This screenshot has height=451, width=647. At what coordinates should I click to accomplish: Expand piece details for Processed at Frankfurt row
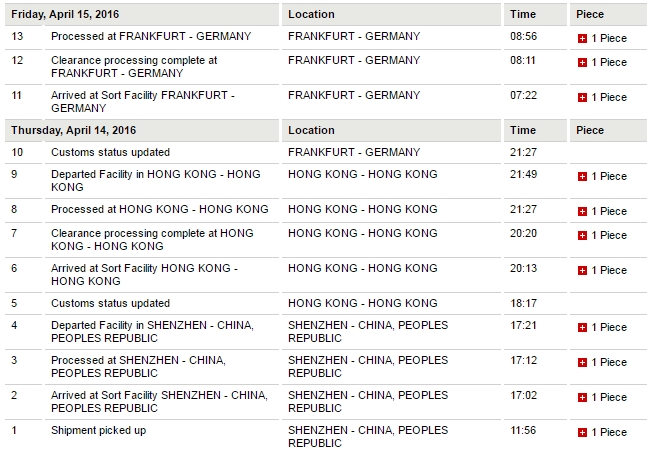coord(582,38)
